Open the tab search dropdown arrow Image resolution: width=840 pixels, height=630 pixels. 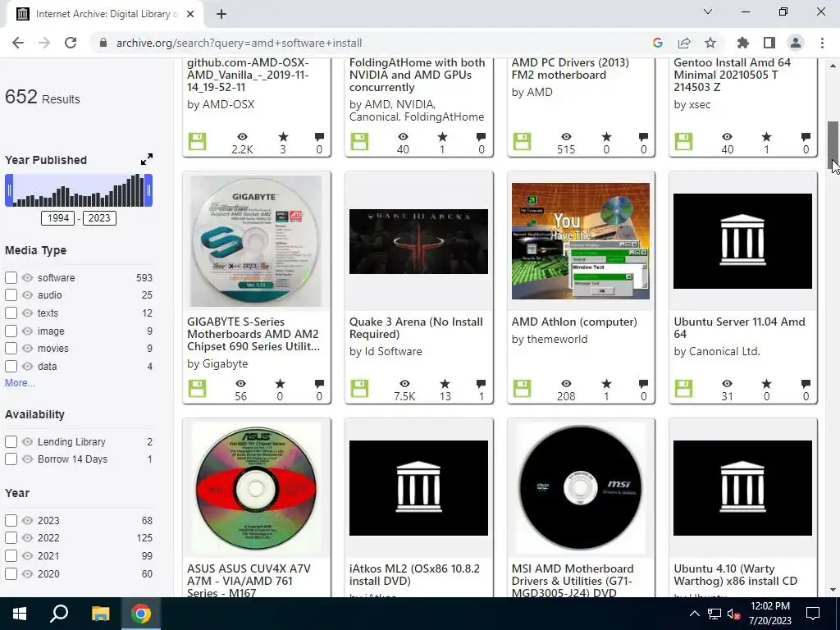708,11
